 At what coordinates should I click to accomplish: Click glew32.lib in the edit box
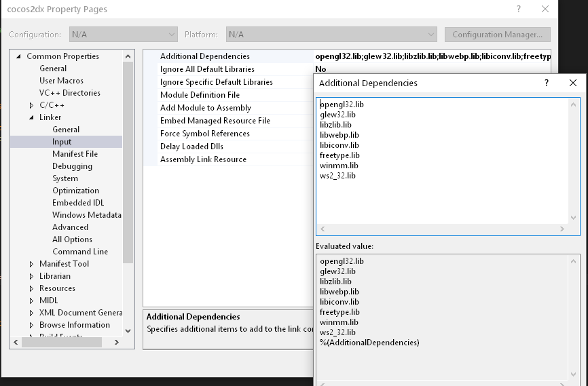click(x=337, y=115)
